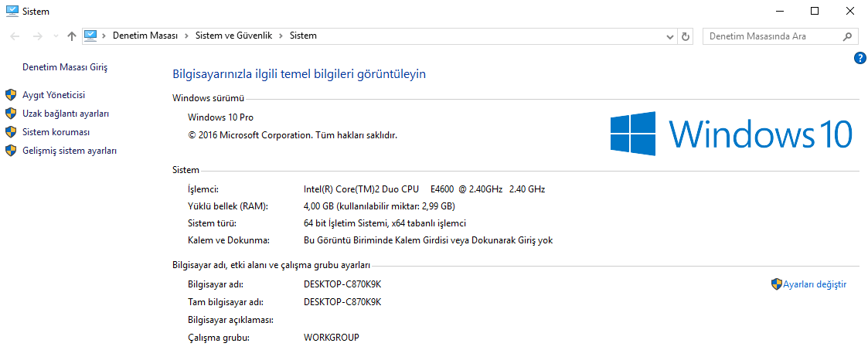
Task: Click processor value Intel Core2 Duo E4600
Action: tap(424, 189)
